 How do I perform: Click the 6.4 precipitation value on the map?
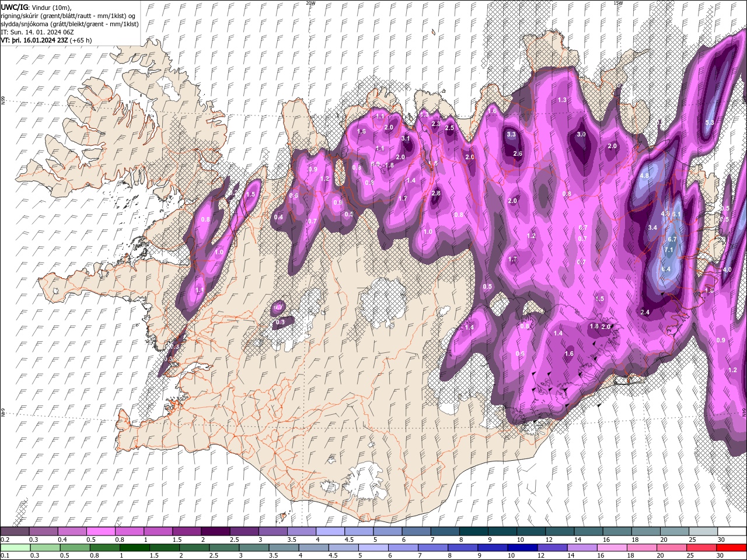tap(666, 269)
